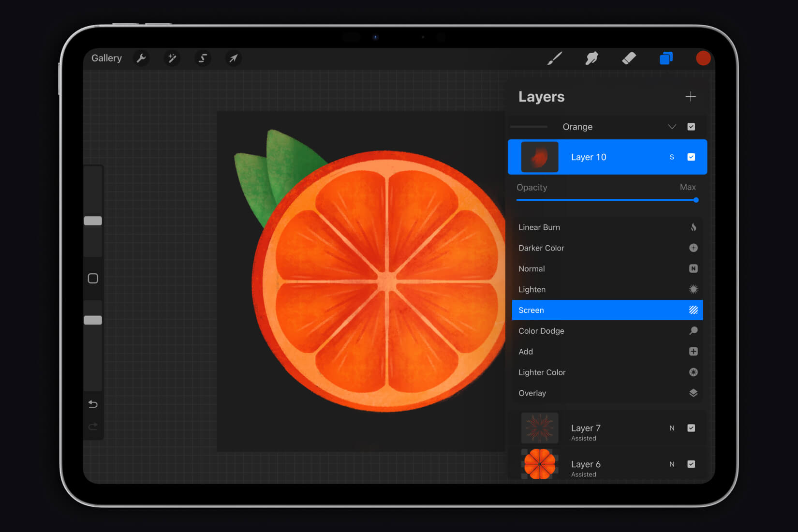
Task: Click the Layers panel heading
Action: tap(541, 97)
